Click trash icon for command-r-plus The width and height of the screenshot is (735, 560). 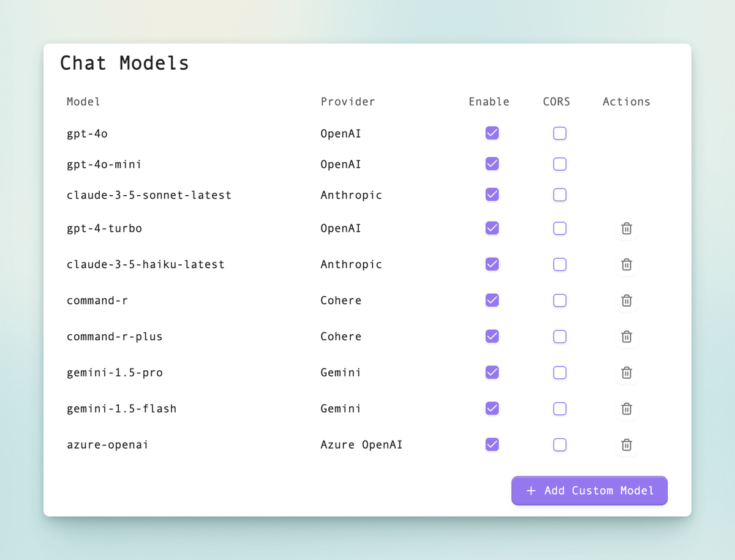tap(626, 337)
